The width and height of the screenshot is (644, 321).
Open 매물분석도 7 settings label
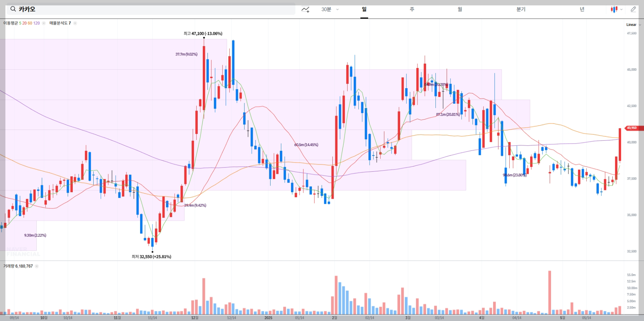pyautogui.click(x=60, y=23)
